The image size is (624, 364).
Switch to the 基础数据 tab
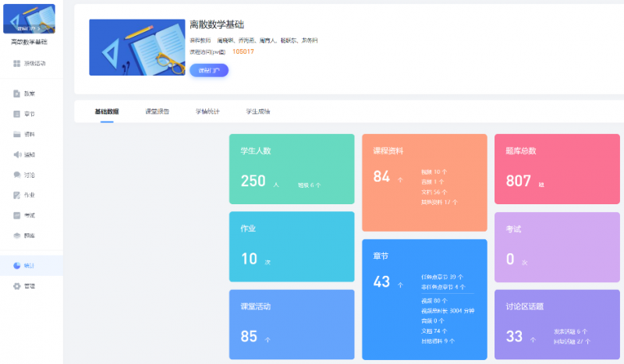[x=107, y=111]
